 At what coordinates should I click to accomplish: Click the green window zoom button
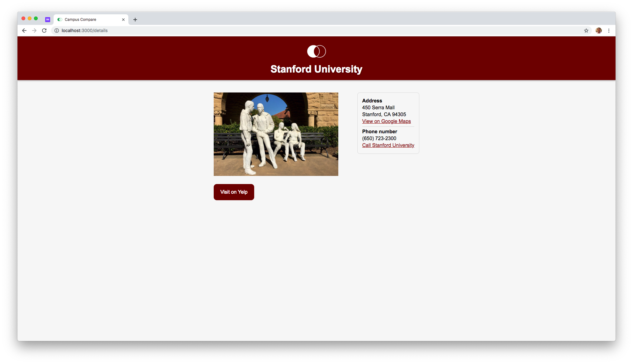pyautogui.click(x=36, y=19)
